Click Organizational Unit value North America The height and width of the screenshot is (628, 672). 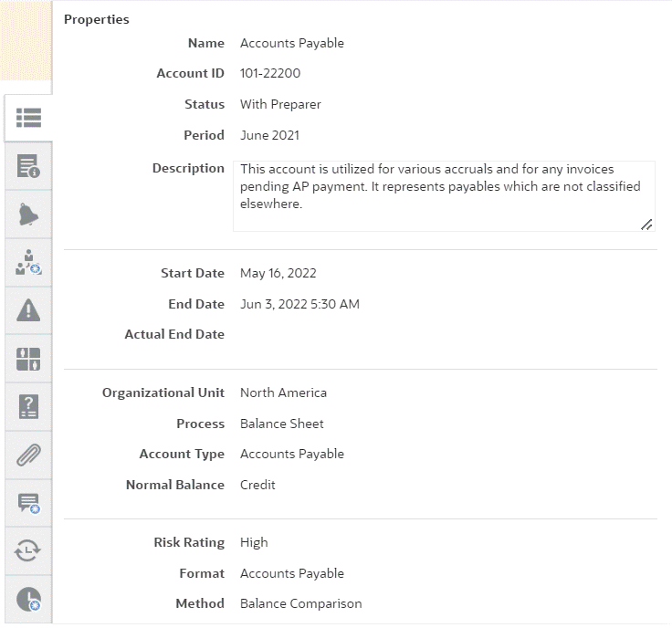click(283, 392)
